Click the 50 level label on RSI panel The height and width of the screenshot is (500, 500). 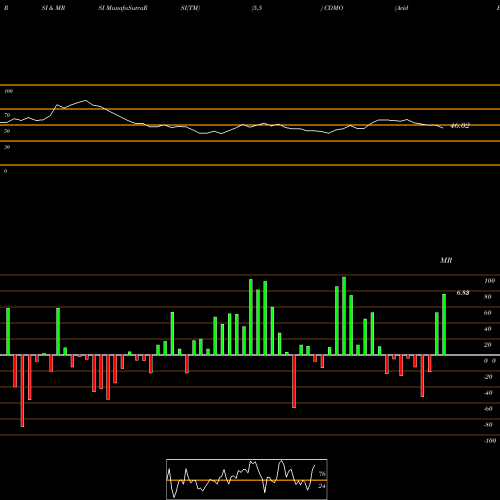pyautogui.click(x=7, y=131)
